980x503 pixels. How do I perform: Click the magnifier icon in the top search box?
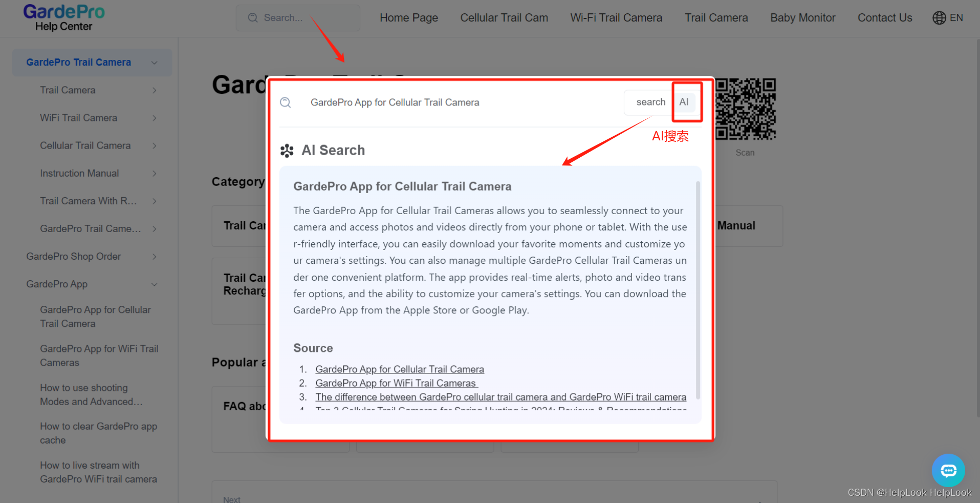pyautogui.click(x=253, y=18)
